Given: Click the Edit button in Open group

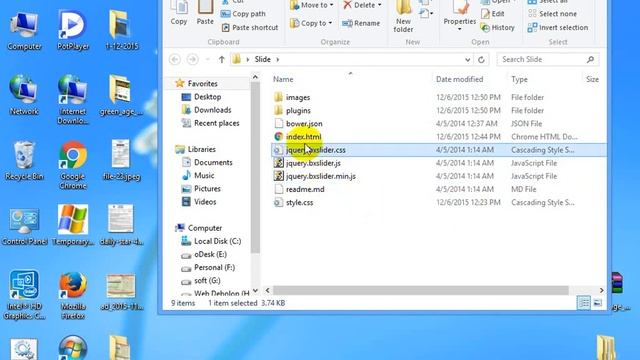Looking at the screenshot, I should click(x=493, y=14).
